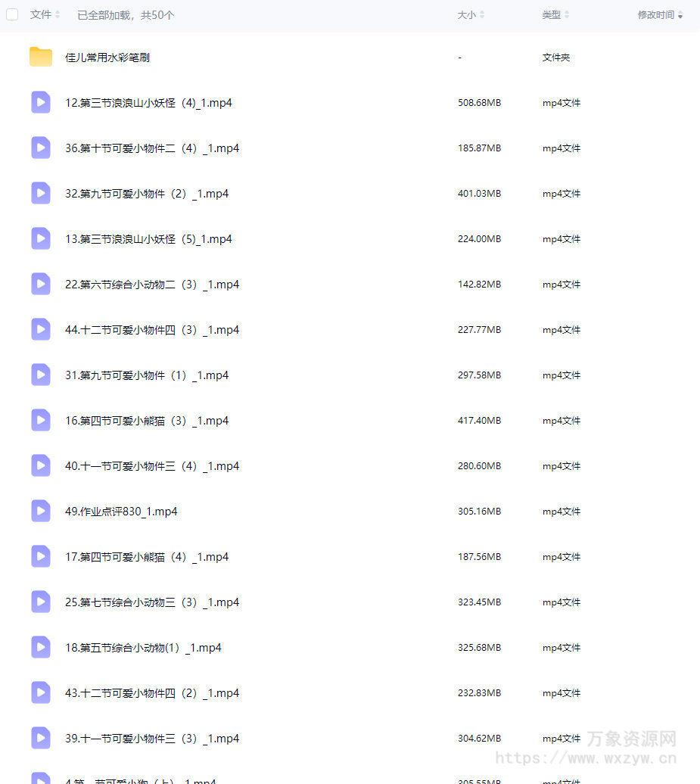Screen dimensions: 700x784
Task: Click video icon of 32.第九节可爱小物件 (2)
Action: click(41, 194)
